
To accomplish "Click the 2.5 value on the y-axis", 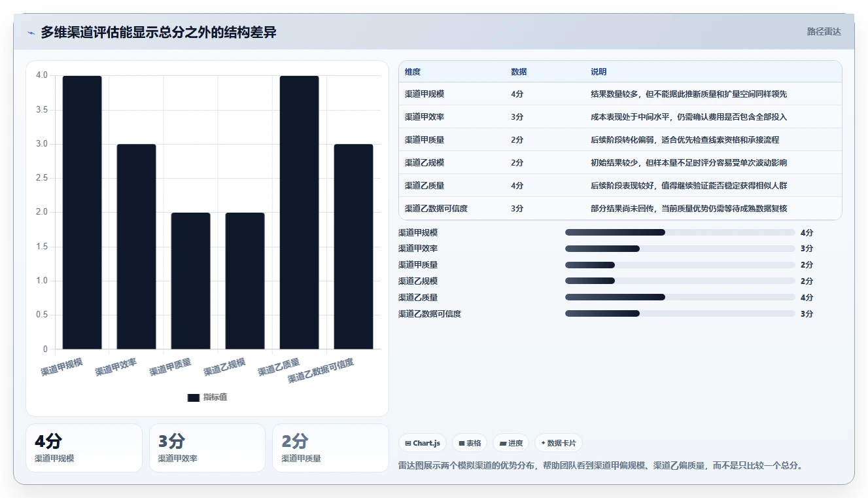I will coord(42,178).
